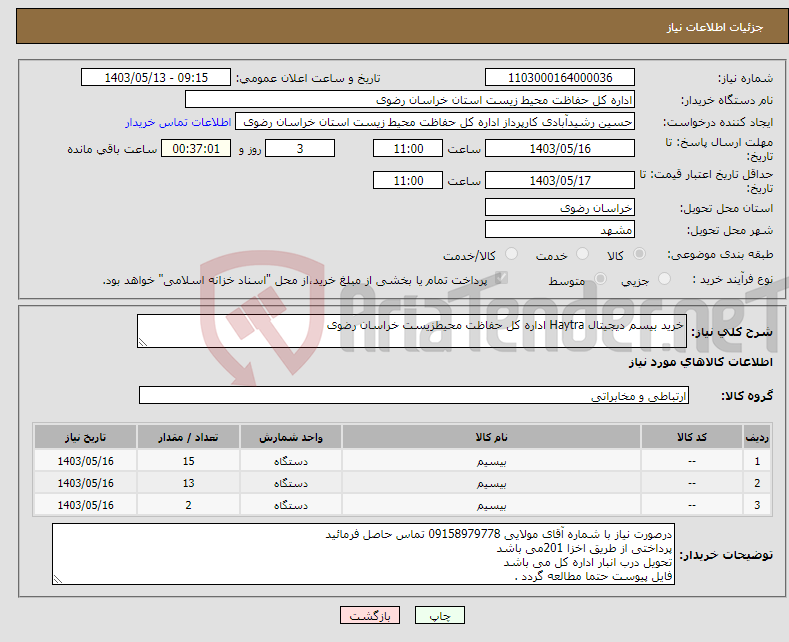Open the اطلاعات تماس خریدار link
The width and height of the screenshot is (789, 642).
[x=178, y=122]
